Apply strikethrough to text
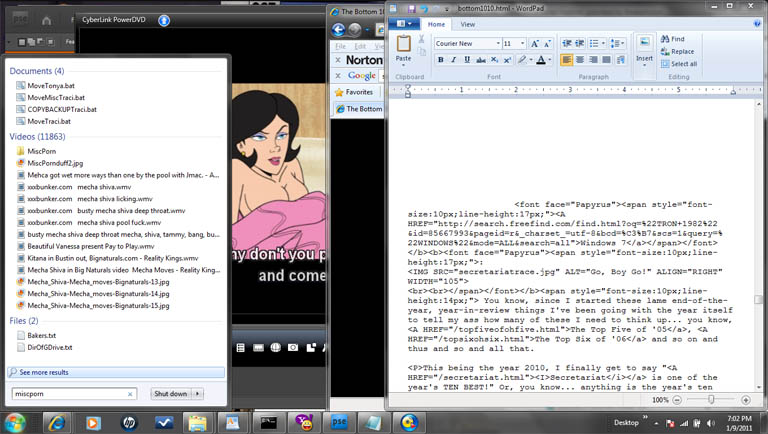 pyautogui.click(x=480, y=60)
